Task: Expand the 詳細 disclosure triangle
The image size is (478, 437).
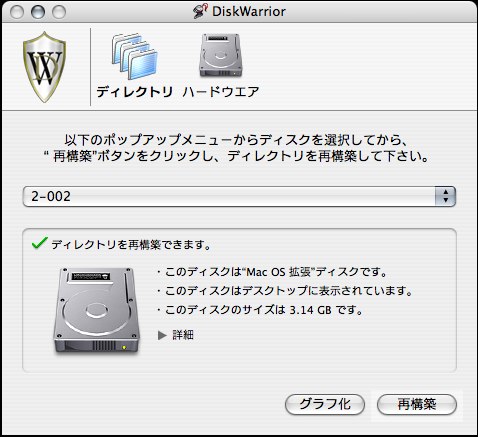Action: click(x=162, y=335)
